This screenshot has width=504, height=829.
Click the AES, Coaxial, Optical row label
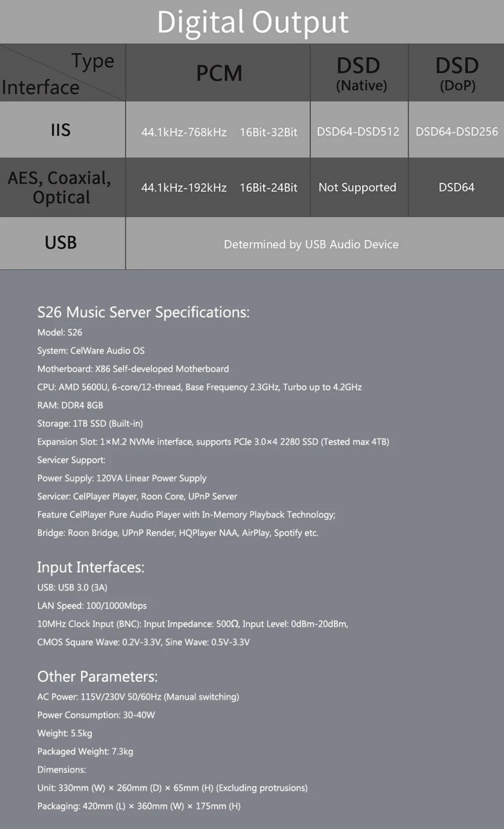60,187
